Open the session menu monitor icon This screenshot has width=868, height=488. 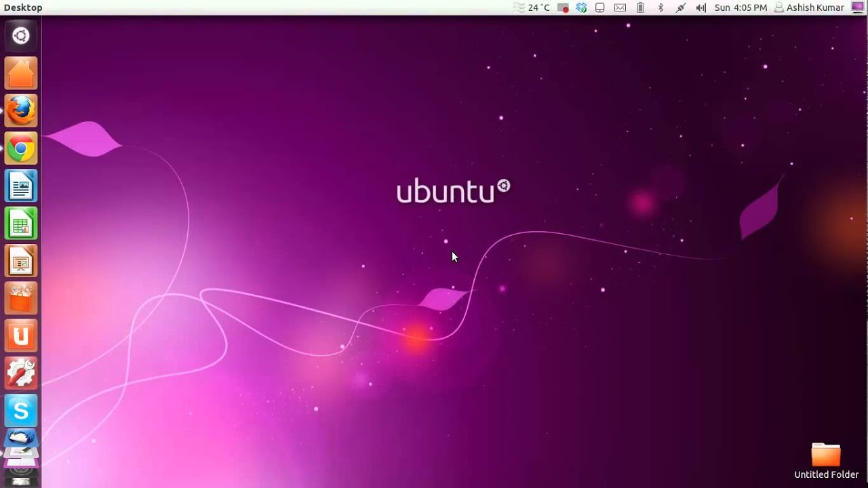(x=858, y=7)
